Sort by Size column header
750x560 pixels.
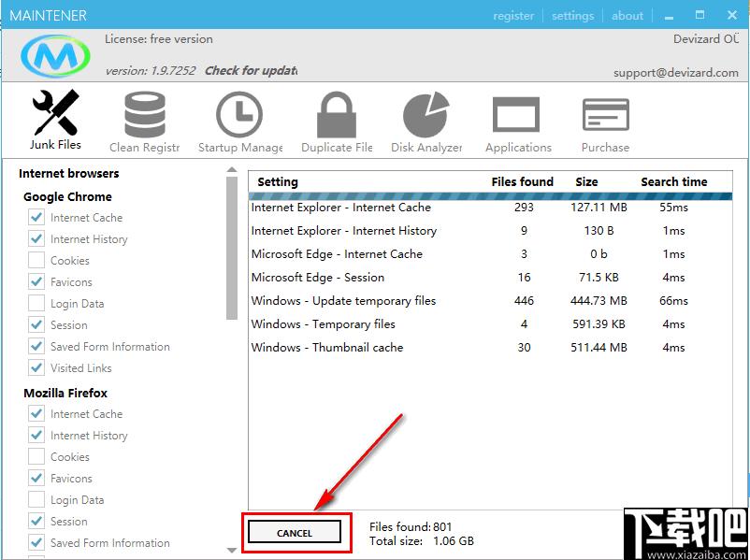click(586, 181)
